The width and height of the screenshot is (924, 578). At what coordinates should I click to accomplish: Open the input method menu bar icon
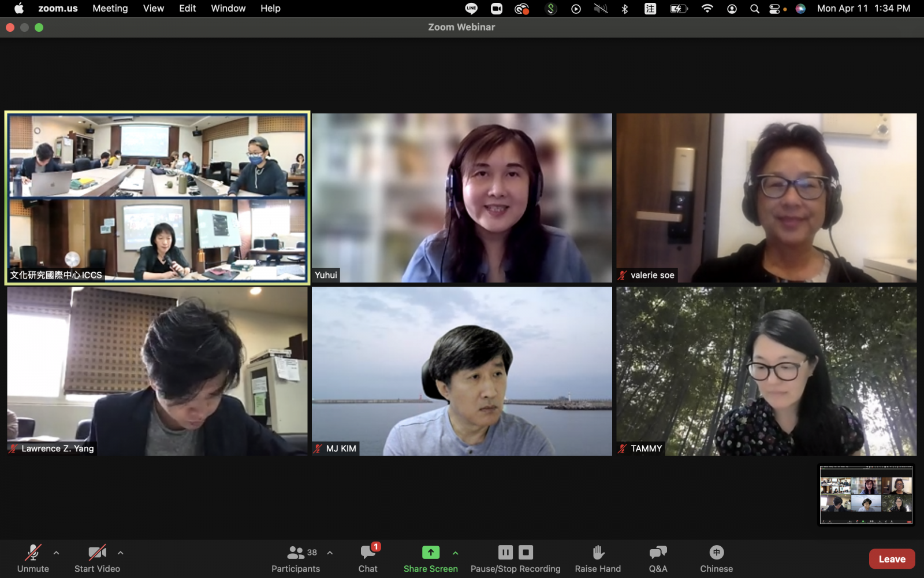pos(650,9)
